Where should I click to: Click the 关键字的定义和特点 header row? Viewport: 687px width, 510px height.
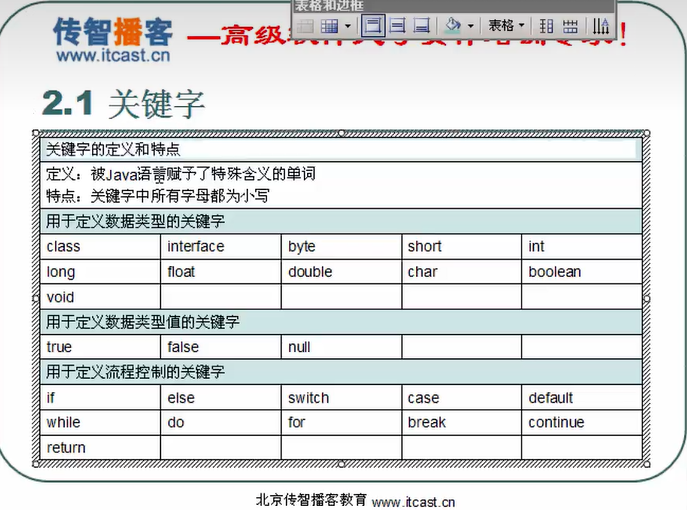tap(341, 149)
